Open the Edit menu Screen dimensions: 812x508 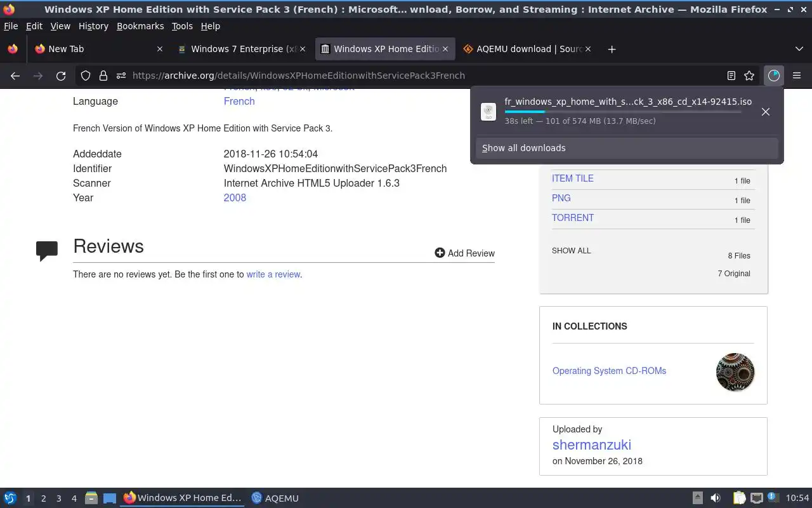pos(34,26)
